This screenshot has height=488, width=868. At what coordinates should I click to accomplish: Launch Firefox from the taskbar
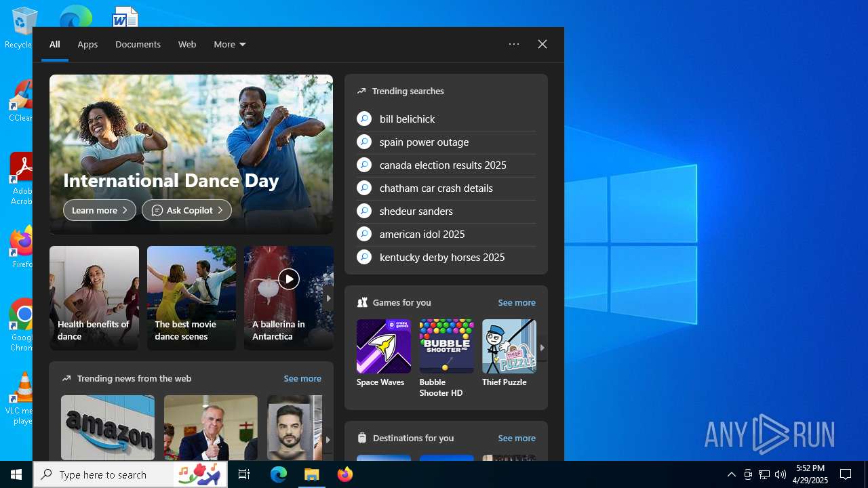pyautogui.click(x=345, y=474)
